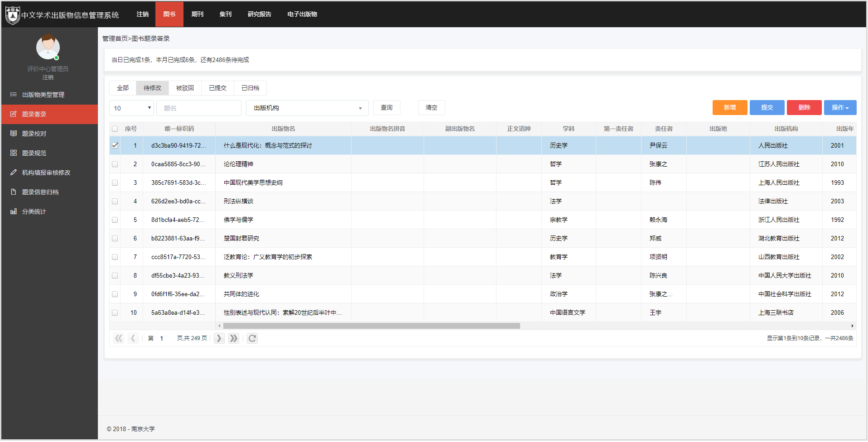The height and width of the screenshot is (442, 868).
Task: Click the refresh table icon
Action: tap(252, 338)
